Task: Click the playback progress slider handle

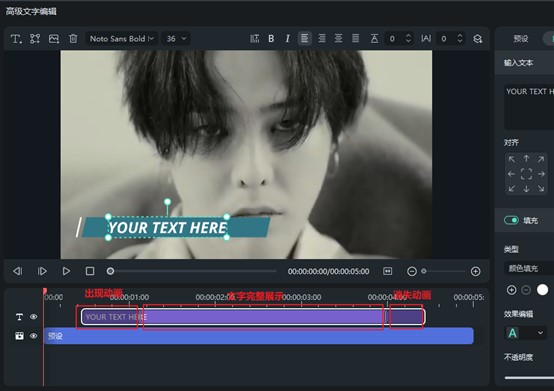Action: [x=110, y=271]
